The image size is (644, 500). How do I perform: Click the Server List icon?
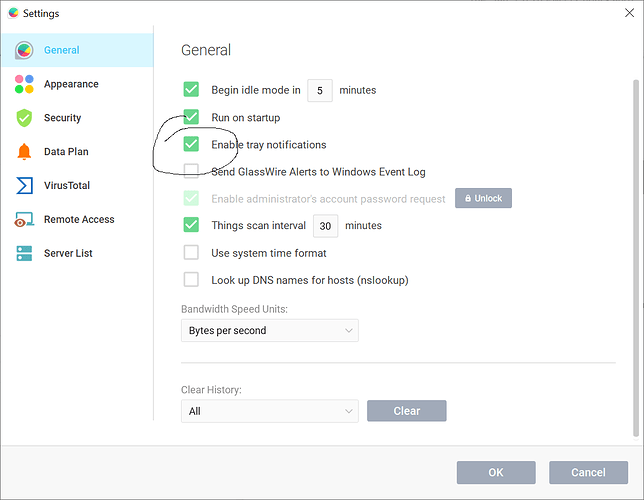[24, 254]
